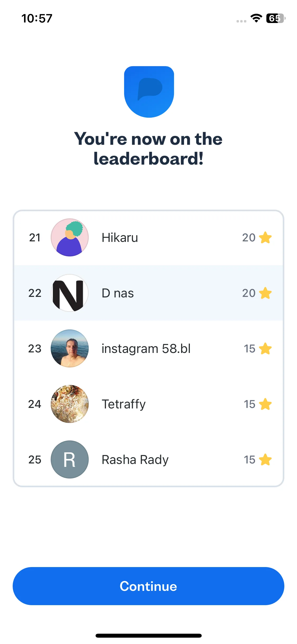The width and height of the screenshot is (297, 644).
Task: Tap the star icon on D nas's row
Action: (x=265, y=293)
